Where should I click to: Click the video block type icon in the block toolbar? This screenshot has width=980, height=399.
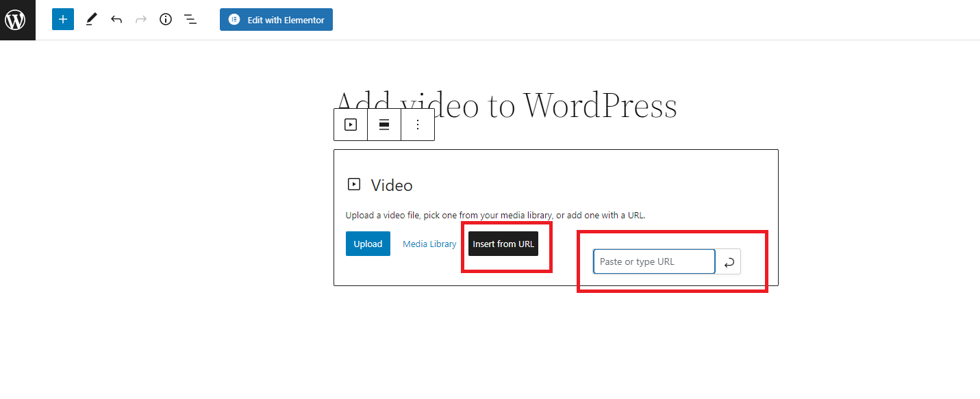pos(351,125)
